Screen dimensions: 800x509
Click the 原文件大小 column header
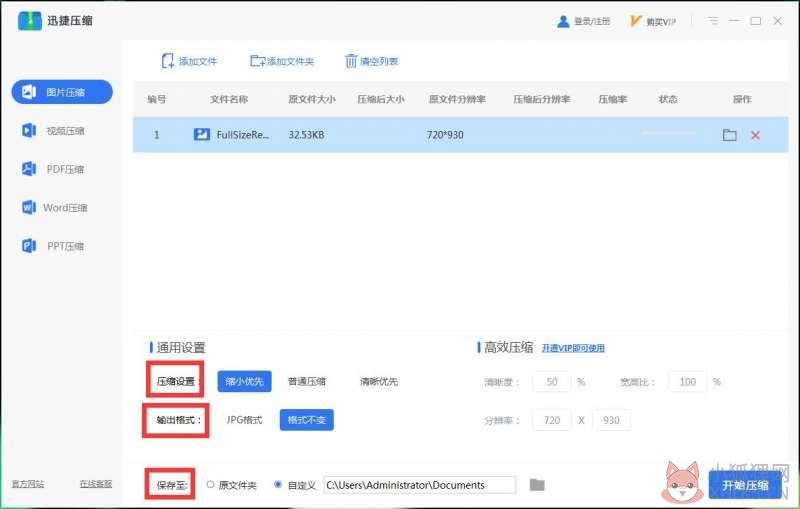[312, 99]
